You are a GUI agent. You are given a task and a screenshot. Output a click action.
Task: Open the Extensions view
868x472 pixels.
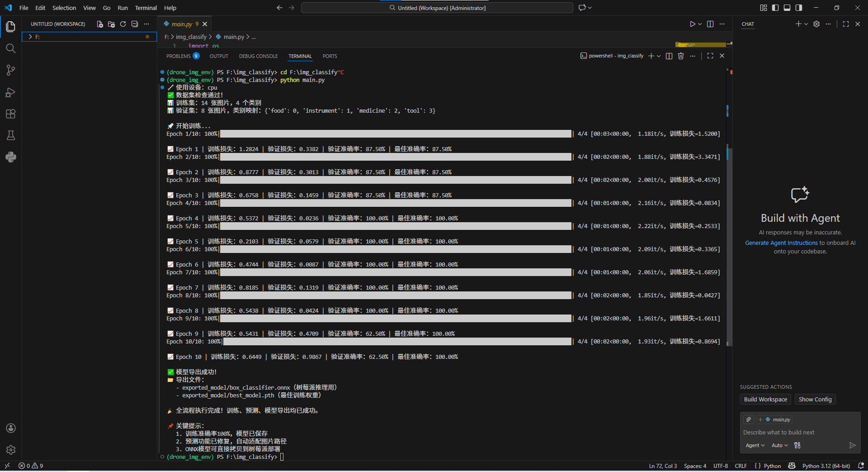[11, 114]
